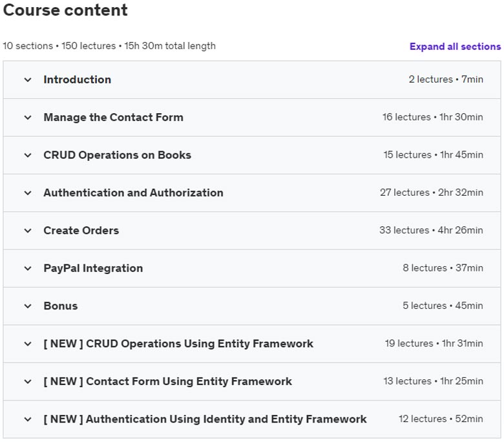Expand chevron for Authentication Using Identity section
Screen dimensions: 504x442
[x=28, y=419]
